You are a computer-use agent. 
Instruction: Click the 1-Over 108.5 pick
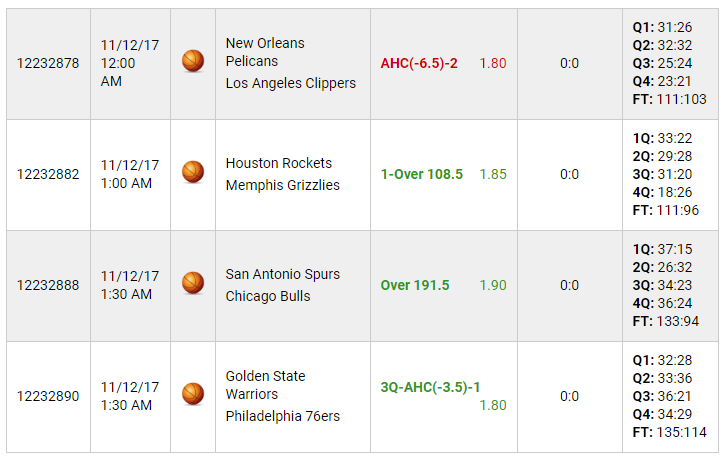point(422,174)
